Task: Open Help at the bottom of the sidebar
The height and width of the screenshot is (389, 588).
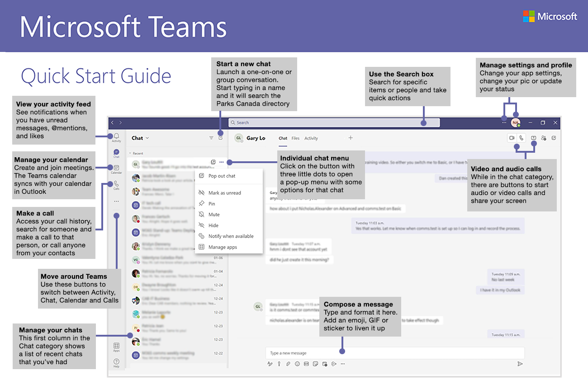Action: [x=116, y=363]
